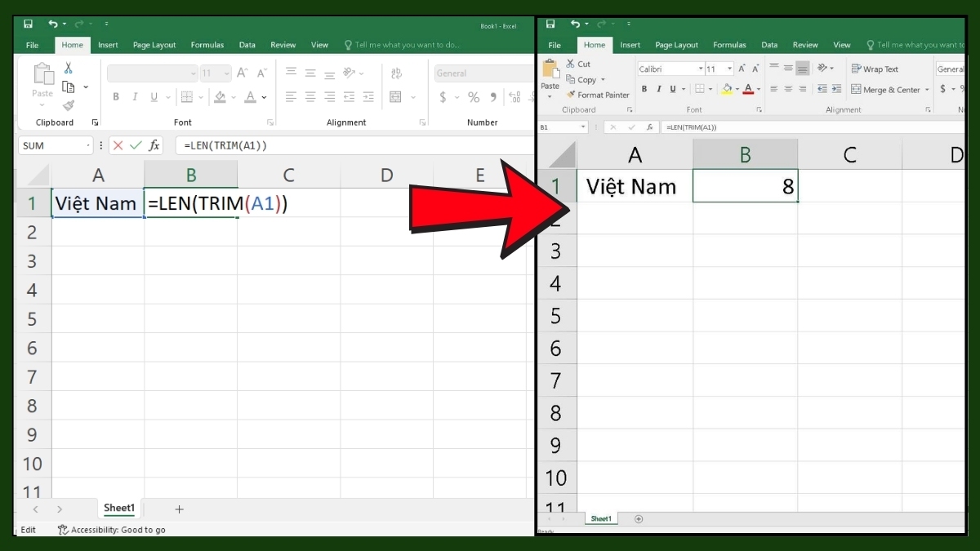Click the Accessibility: Good to go button

click(x=111, y=529)
